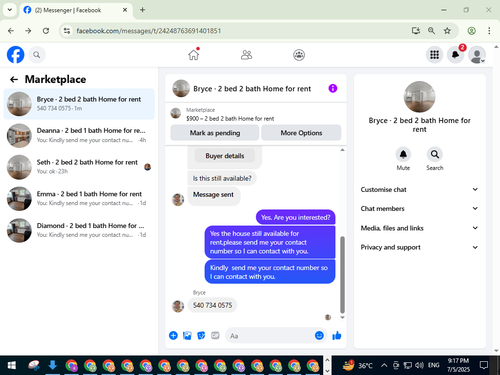500x375 pixels.
Task: Reload the page
Action: tap(46, 31)
